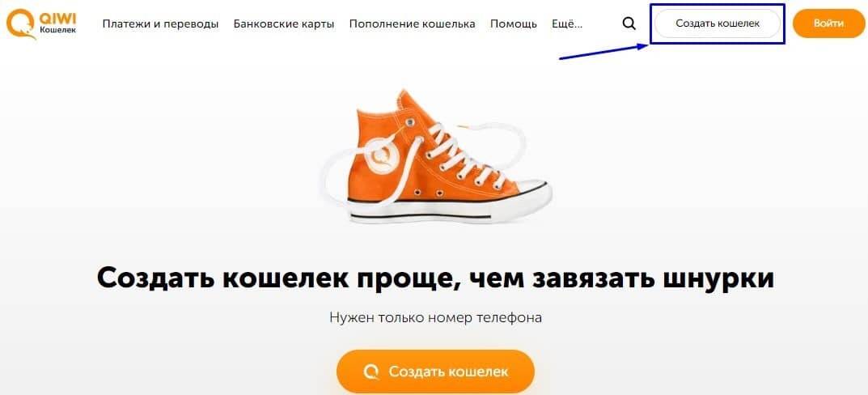Click the "Кошелек" text under QIWI logo
Viewport: 868px width, 395px height.
[x=58, y=29]
